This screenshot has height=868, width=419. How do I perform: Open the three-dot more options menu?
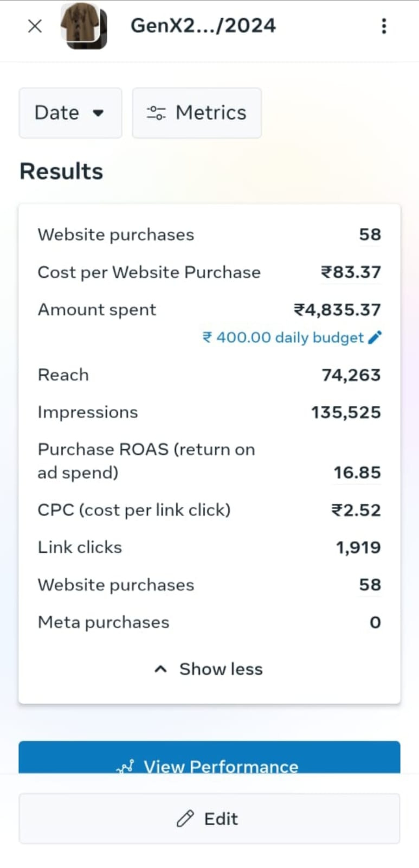[384, 26]
